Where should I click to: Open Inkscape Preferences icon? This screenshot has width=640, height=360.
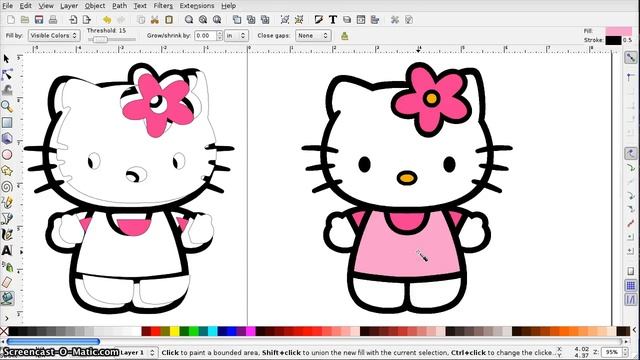pos(395,20)
